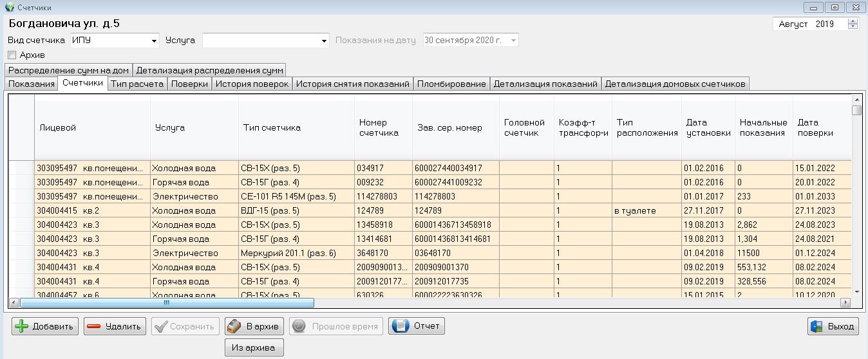Open the Показания на дату date picker
868x359 pixels.
point(513,41)
